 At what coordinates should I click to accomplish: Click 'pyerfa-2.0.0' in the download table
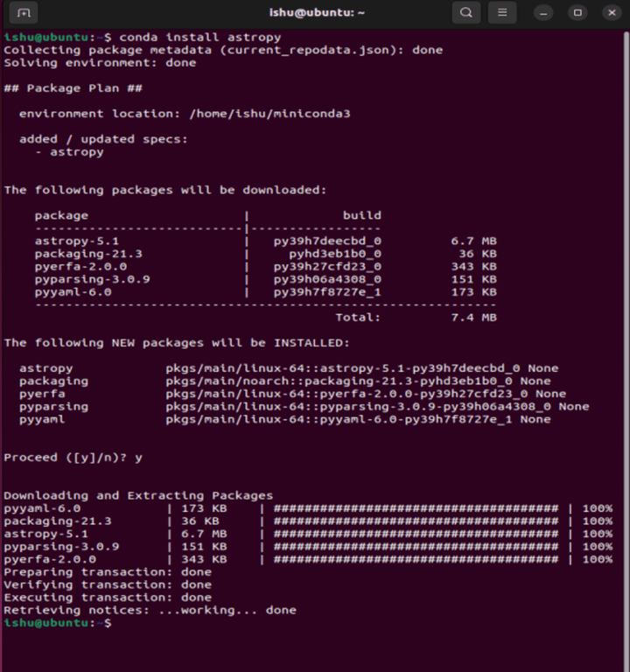(80, 267)
